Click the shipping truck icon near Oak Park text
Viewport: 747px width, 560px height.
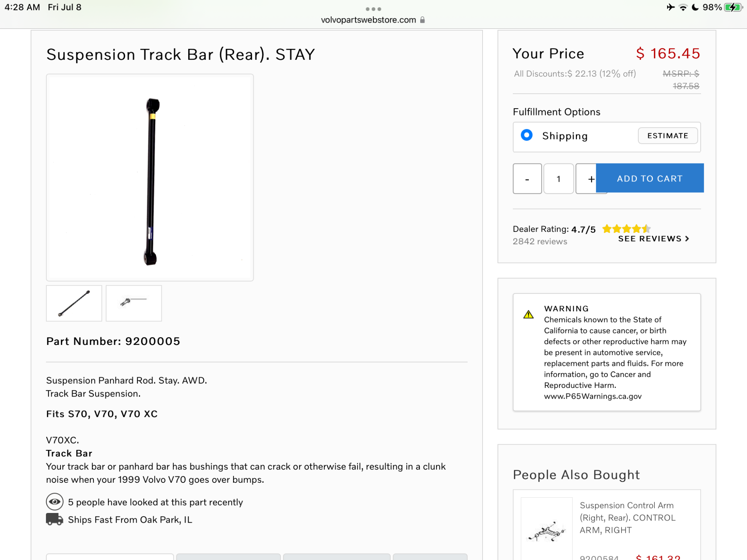coord(55,519)
